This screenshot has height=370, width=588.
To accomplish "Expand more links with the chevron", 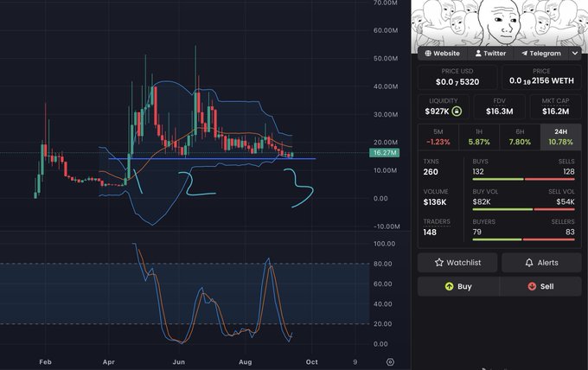I will (575, 54).
